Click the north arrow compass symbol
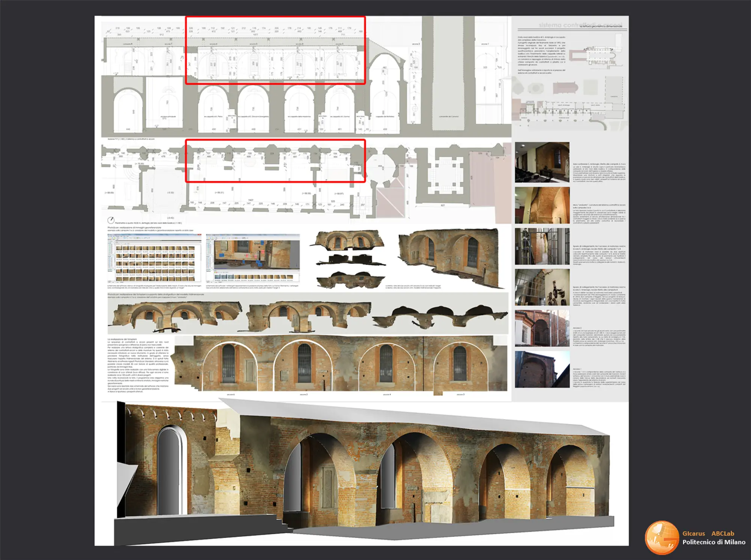The image size is (751, 560). tap(111, 220)
